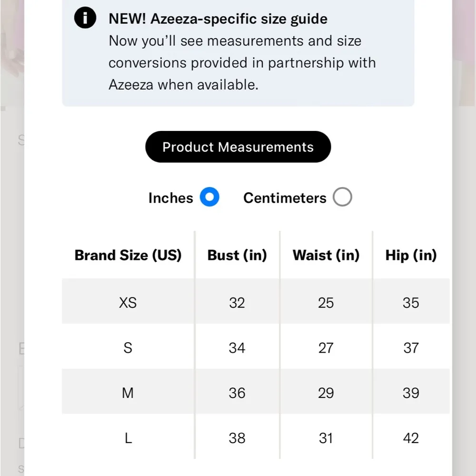This screenshot has height=476, width=476.
Task: Click the Brand Size (US) column header
Action: 128,255
